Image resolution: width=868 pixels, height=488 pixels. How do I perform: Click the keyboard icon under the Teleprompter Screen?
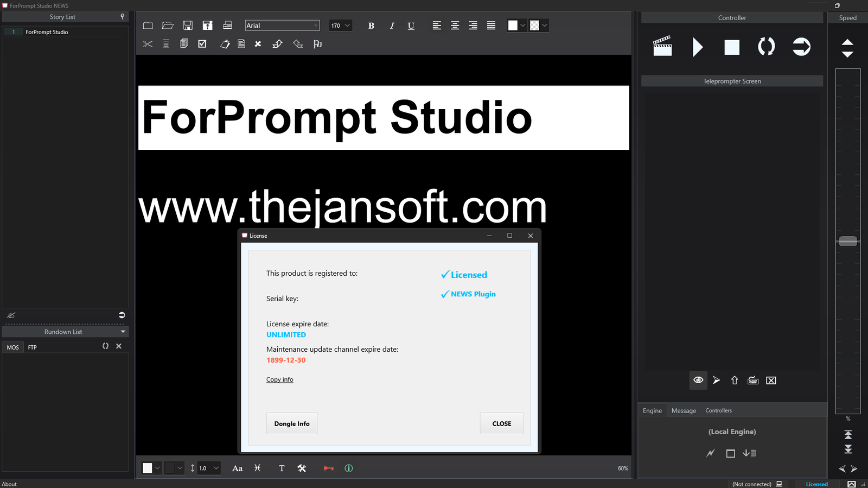(x=753, y=380)
